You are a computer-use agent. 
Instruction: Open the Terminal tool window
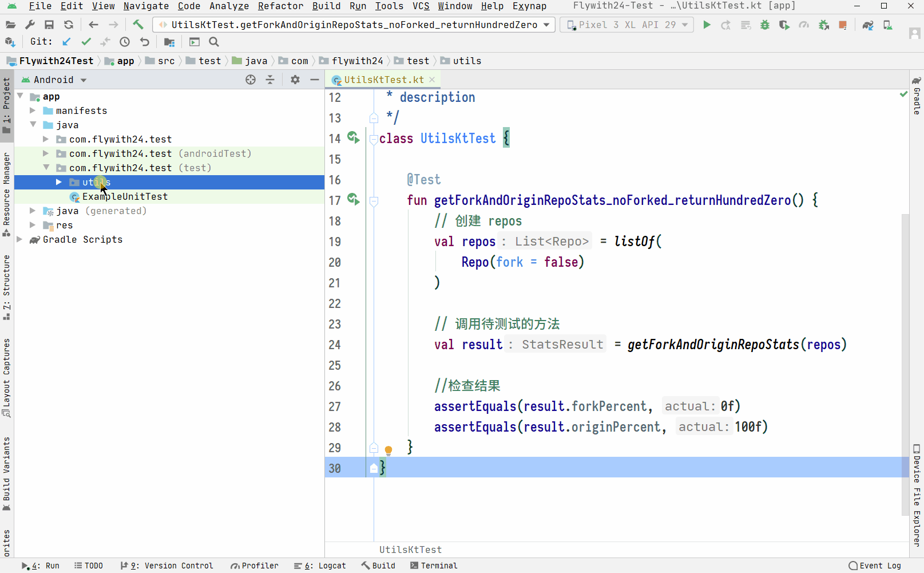[x=434, y=566]
